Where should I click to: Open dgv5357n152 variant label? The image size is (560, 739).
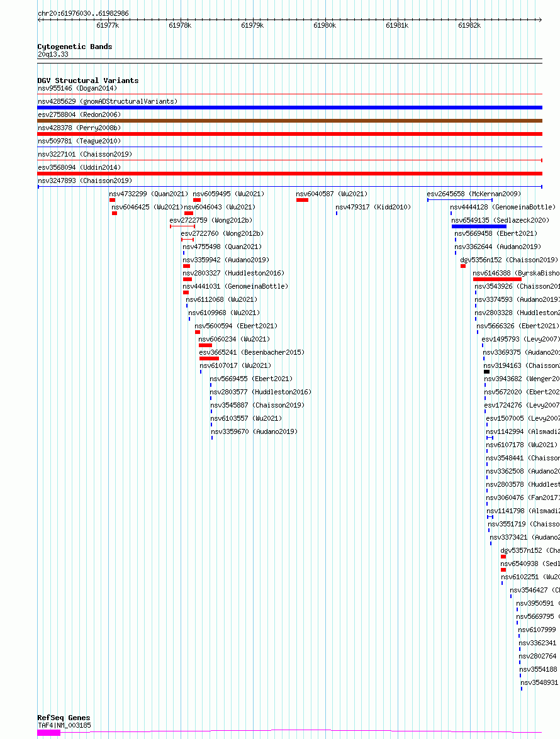[530, 550]
